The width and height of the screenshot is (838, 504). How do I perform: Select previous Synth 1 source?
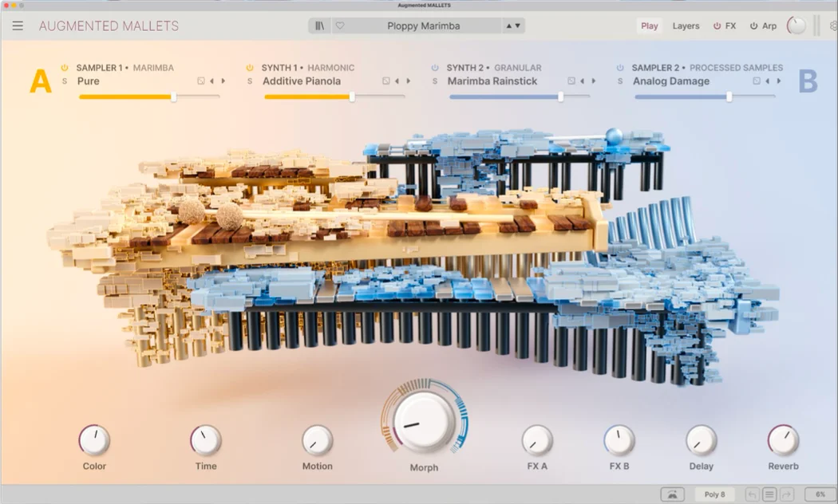(x=397, y=81)
